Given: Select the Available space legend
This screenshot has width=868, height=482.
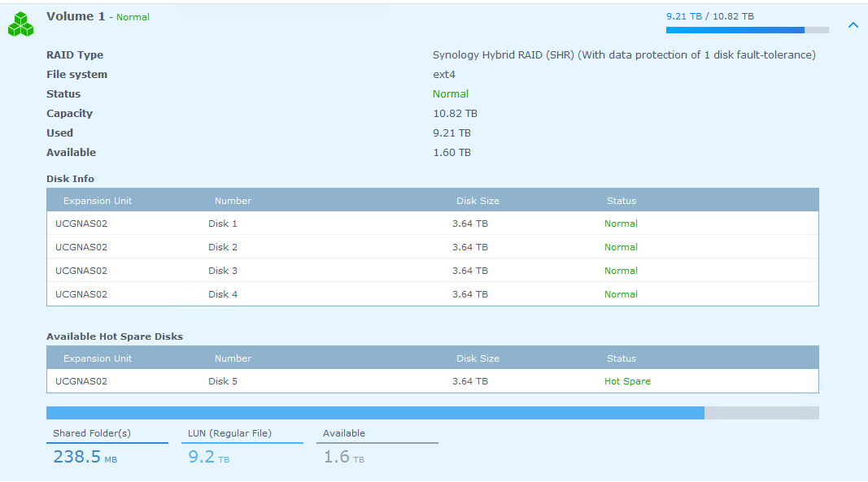Looking at the screenshot, I should tap(377, 446).
